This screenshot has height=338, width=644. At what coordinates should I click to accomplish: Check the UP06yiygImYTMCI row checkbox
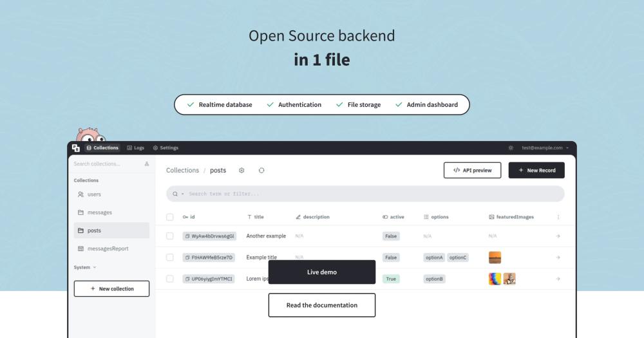(169, 279)
